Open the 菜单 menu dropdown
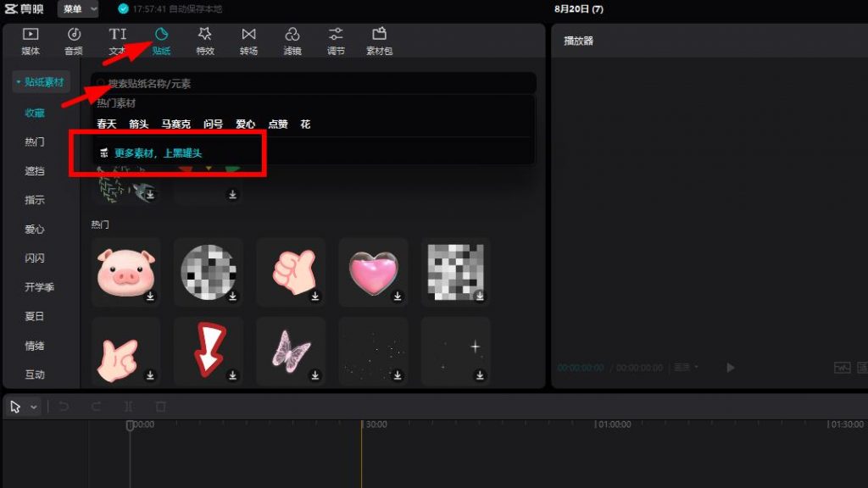 point(78,8)
